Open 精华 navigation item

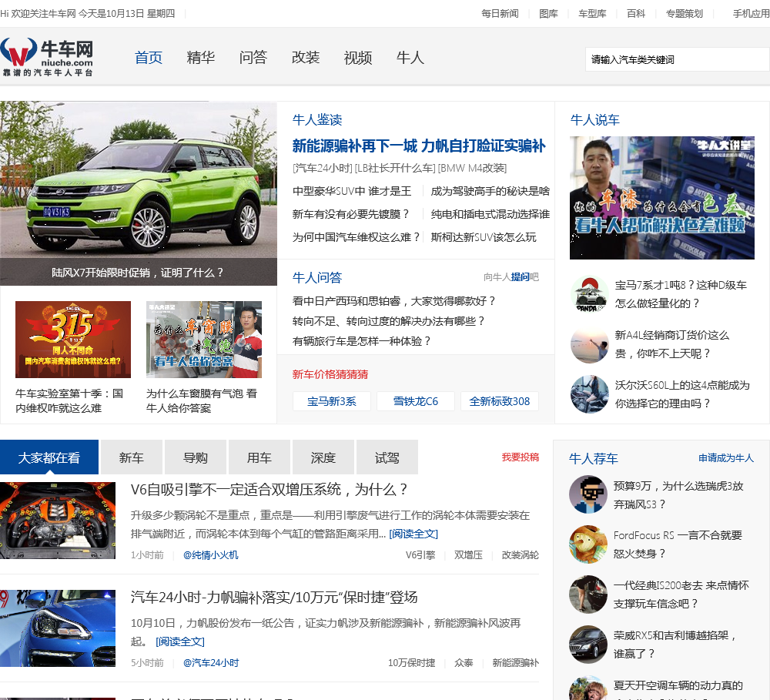201,58
